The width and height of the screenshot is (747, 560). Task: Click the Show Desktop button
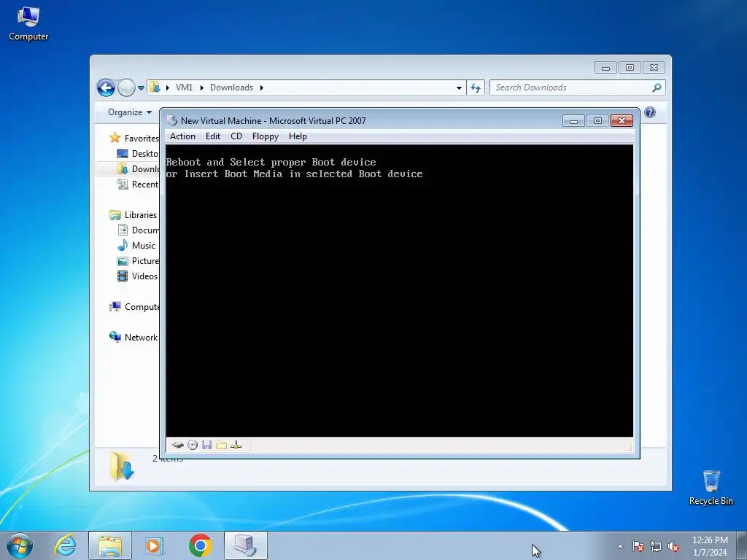pyautogui.click(x=742, y=545)
